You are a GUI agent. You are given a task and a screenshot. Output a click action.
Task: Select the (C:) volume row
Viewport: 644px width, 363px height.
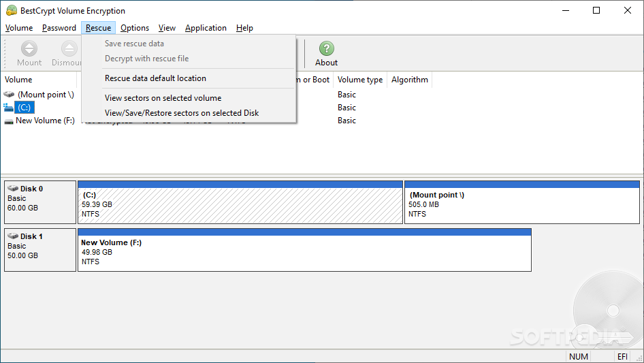pos(25,108)
